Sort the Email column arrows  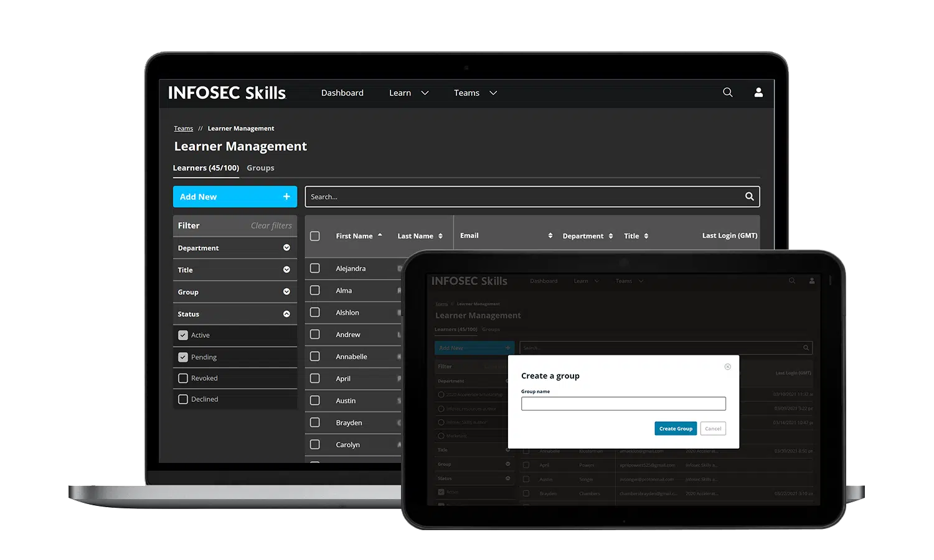pyautogui.click(x=550, y=236)
